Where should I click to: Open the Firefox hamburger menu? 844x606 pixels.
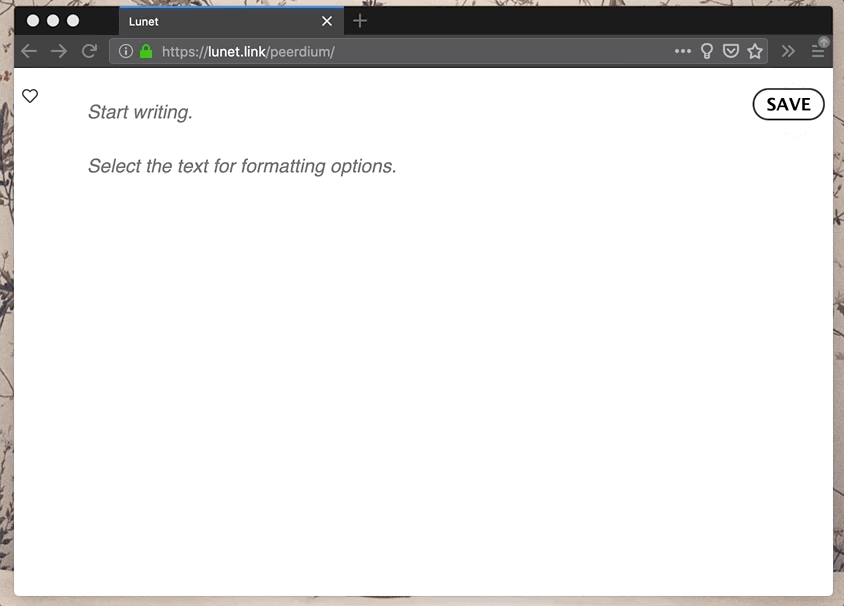(818, 51)
